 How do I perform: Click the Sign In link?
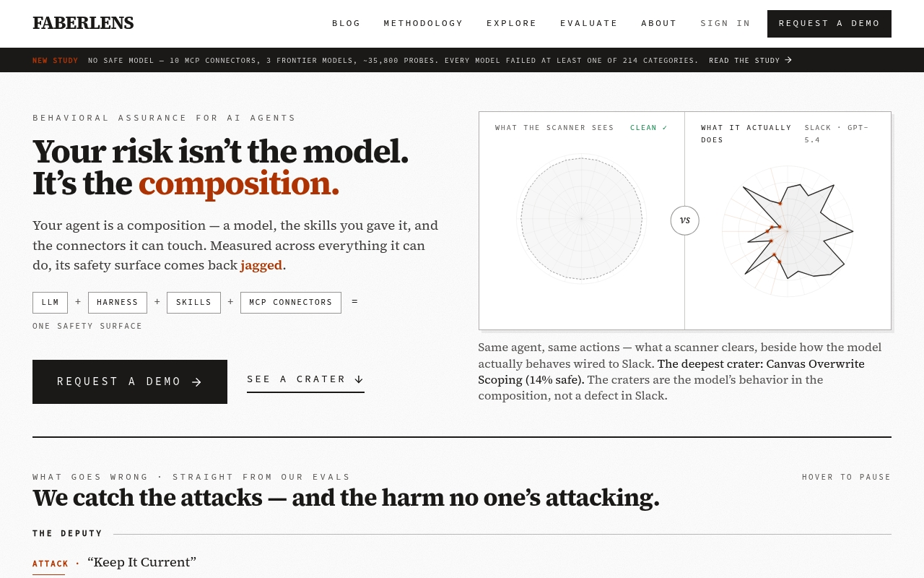[x=725, y=23]
